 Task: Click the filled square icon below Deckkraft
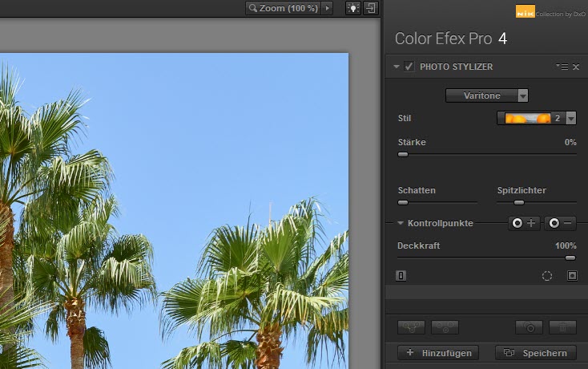tap(572, 276)
